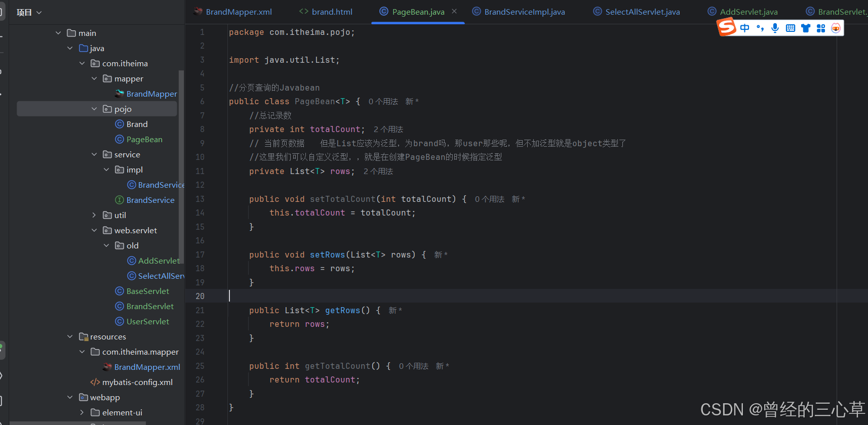868x425 pixels.
Task: Switch to the SelectAllServlet.java editor tab
Action: click(637, 12)
